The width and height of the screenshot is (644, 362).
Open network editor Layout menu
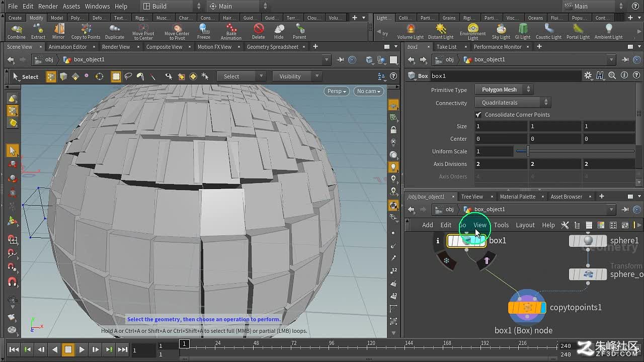coord(525,225)
